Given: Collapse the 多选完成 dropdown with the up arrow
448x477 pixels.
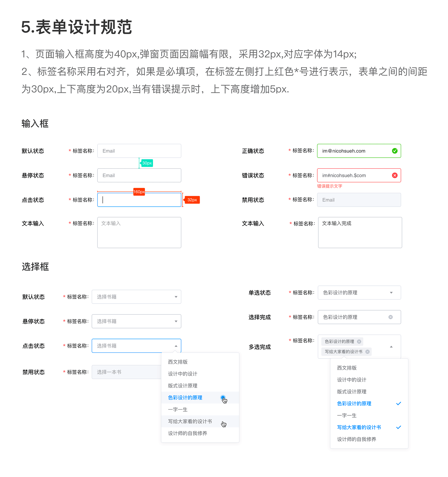Looking at the screenshot, I should tap(391, 346).
